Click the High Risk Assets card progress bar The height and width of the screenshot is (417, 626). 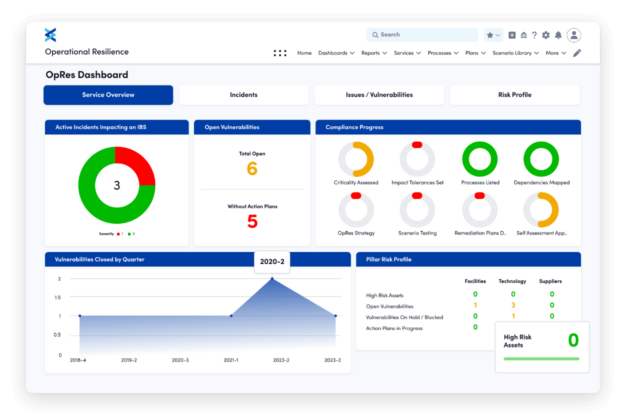pyautogui.click(x=541, y=359)
